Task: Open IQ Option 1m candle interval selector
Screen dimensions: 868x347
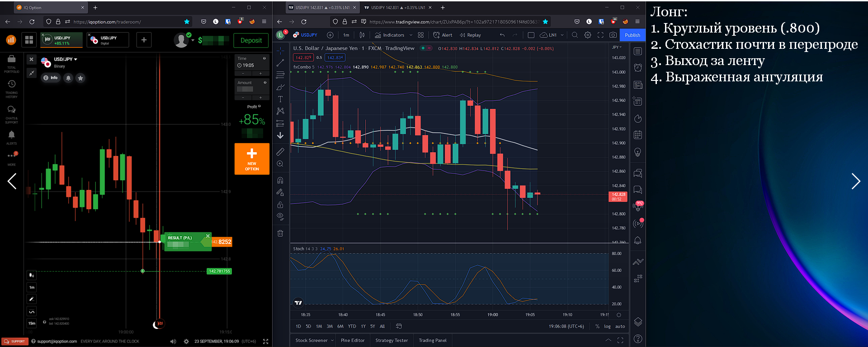Action: (x=32, y=287)
